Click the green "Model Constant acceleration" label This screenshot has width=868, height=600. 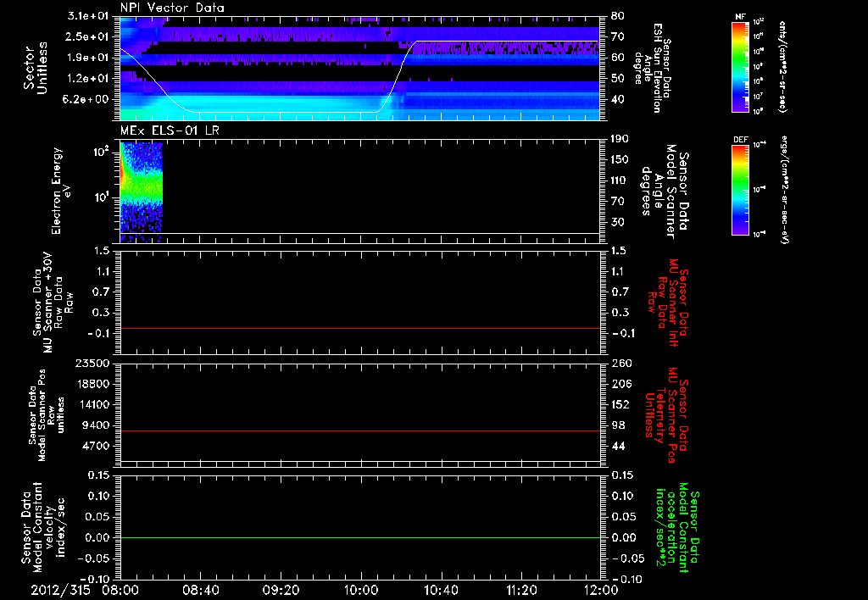point(676,527)
